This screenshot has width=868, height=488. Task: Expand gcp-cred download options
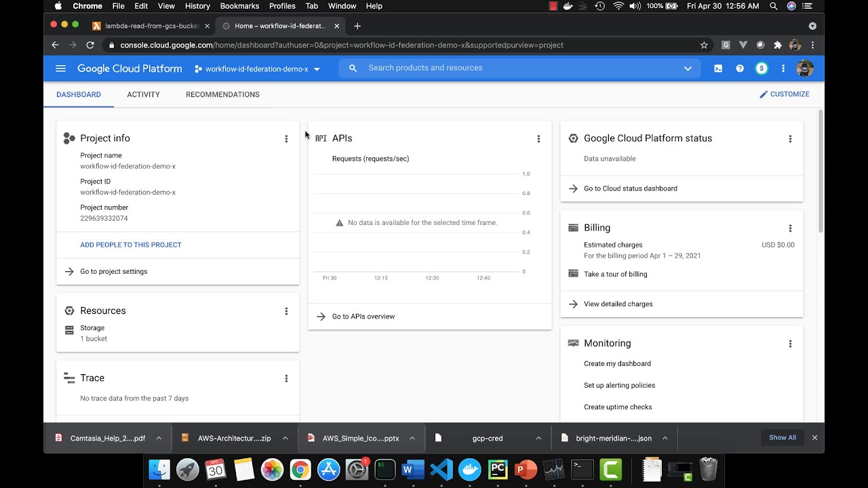(538, 438)
